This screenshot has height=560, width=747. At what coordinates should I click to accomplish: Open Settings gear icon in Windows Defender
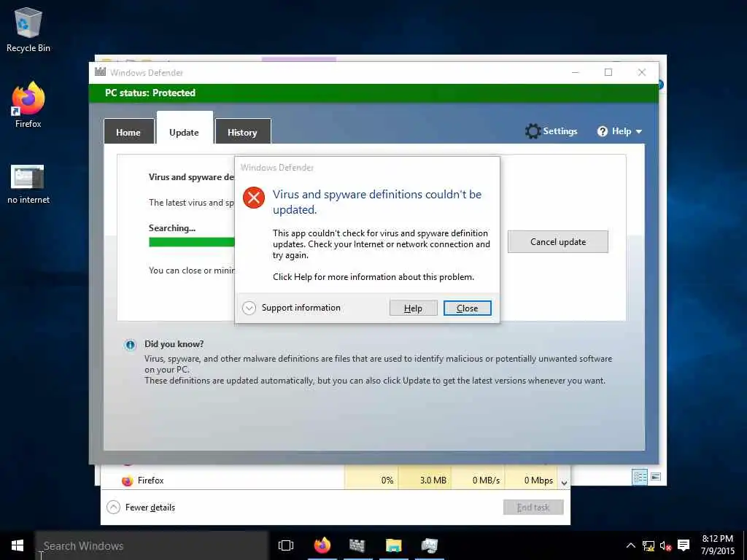(533, 131)
